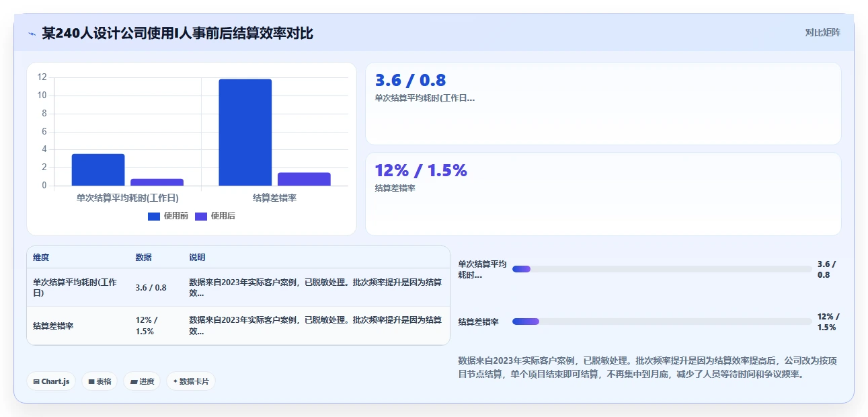
Task: Click the description in the 单次结算平均耗时 row
Action: [x=315, y=287]
